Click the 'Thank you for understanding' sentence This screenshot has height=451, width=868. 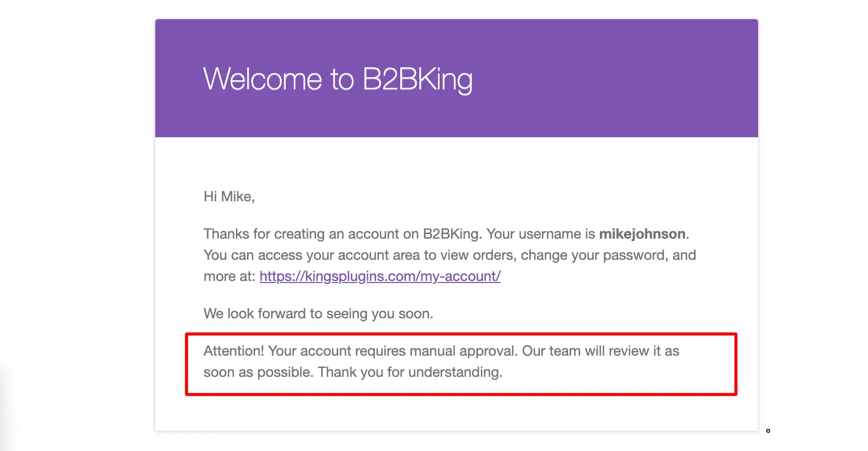(x=410, y=372)
